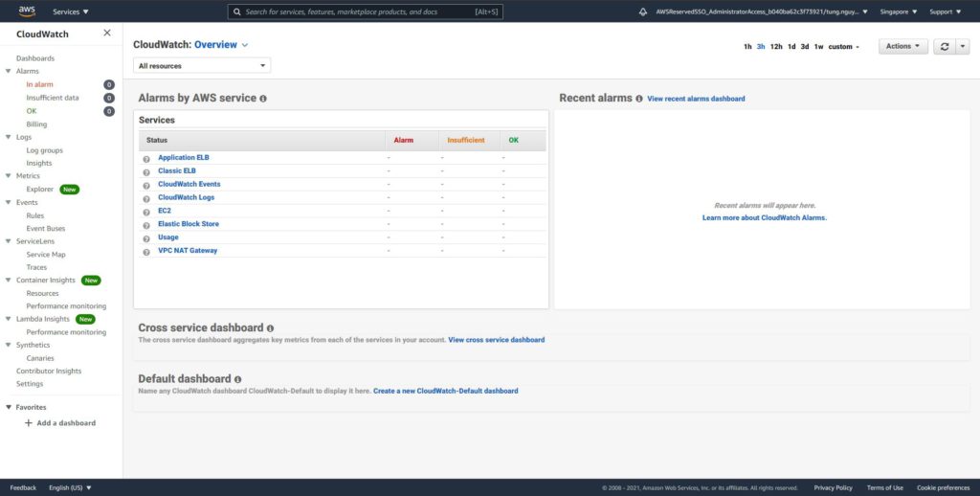The width and height of the screenshot is (980, 496).
Task: Click info icon beside Alarms by AWS service
Action: (263, 99)
